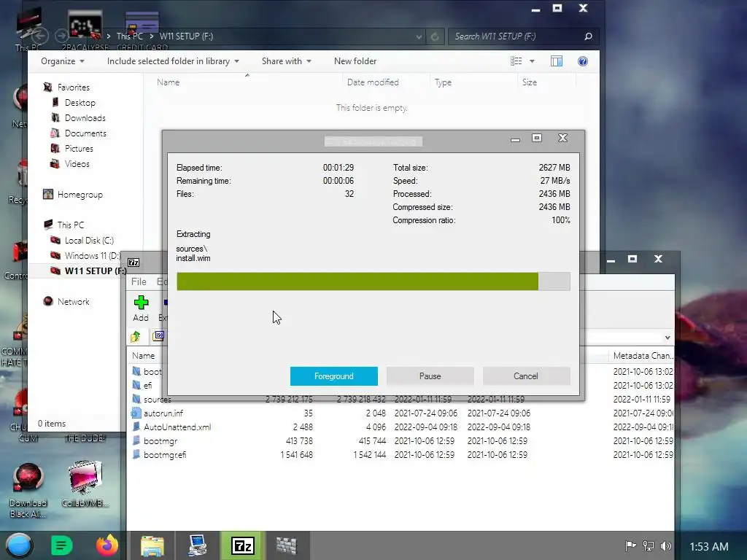Click This PC in address breadcrumb
Screen dimensions: 747x560
(x=130, y=36)
